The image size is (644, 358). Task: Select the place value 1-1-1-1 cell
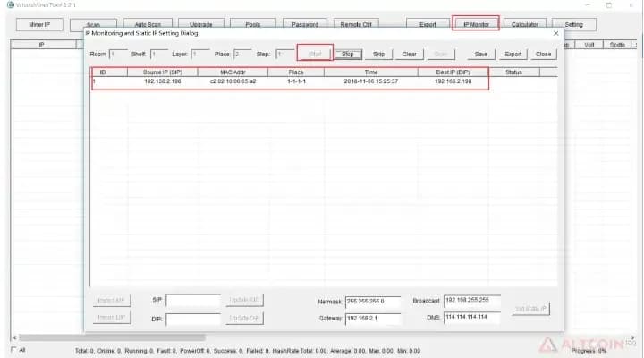(296, 81)
